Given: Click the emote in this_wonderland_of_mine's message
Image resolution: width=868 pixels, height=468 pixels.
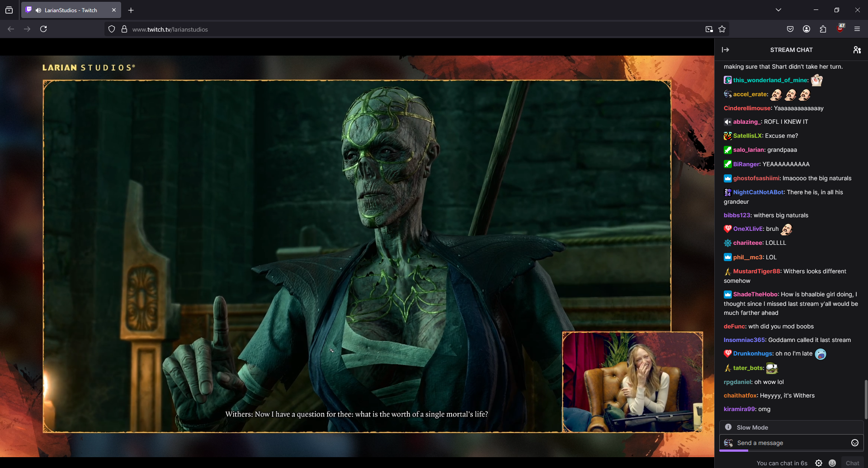Looking at the screenshot, I should point(816,80).
